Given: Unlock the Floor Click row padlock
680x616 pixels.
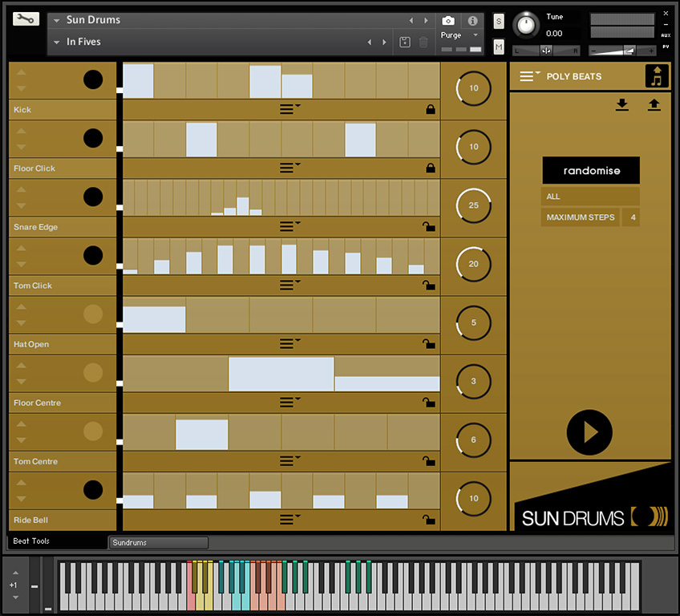Looking at the screenshot, I should [x=430, y=168].
